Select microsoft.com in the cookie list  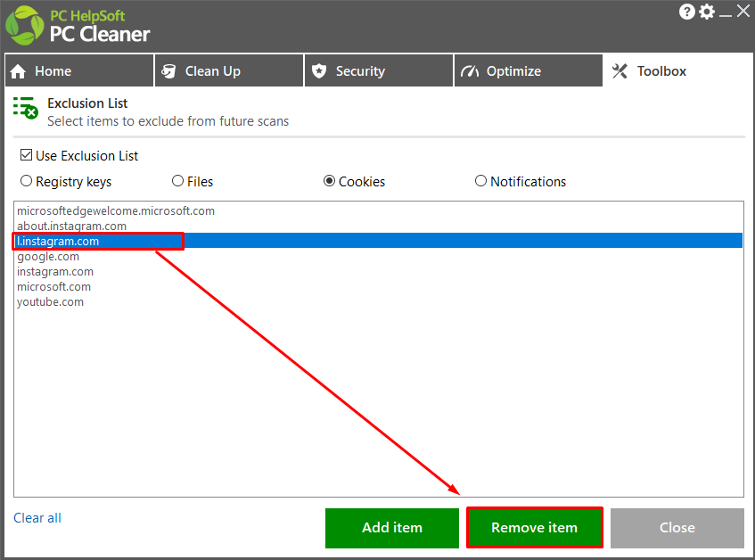click(x=378, y=286)
